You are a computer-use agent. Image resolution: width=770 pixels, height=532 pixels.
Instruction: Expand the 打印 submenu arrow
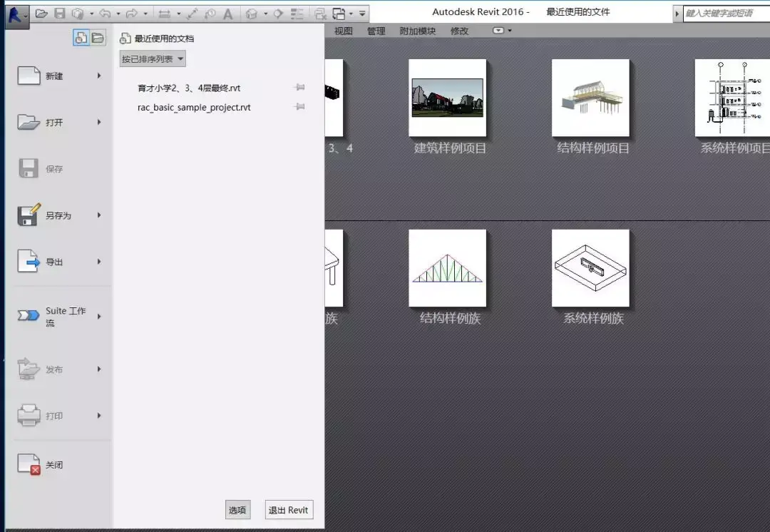coord(99,416)
